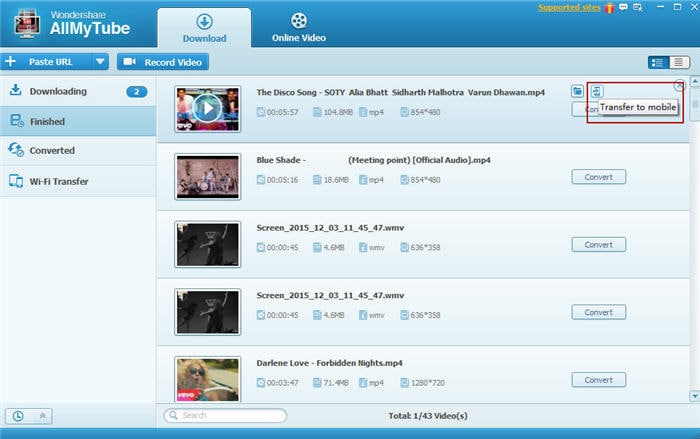Switch to detailed thumbnail list view
This screenshot has width=700, height=439.
pos(658,63)
